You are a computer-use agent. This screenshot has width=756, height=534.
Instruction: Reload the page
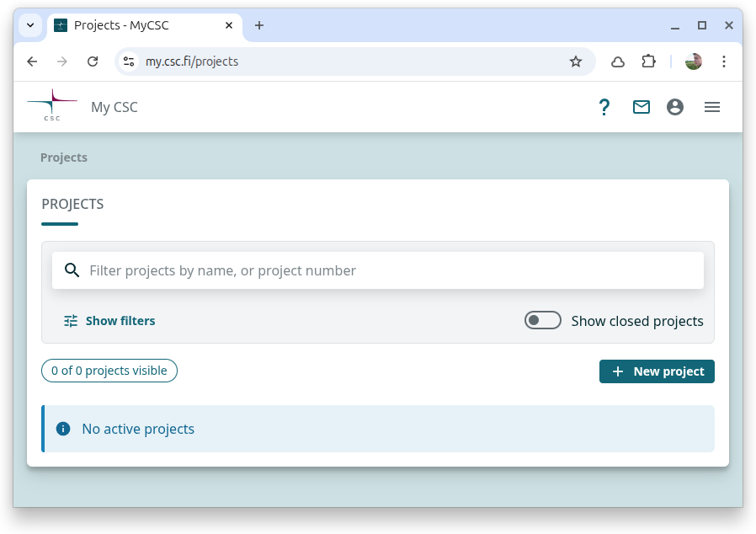point(93,61)
